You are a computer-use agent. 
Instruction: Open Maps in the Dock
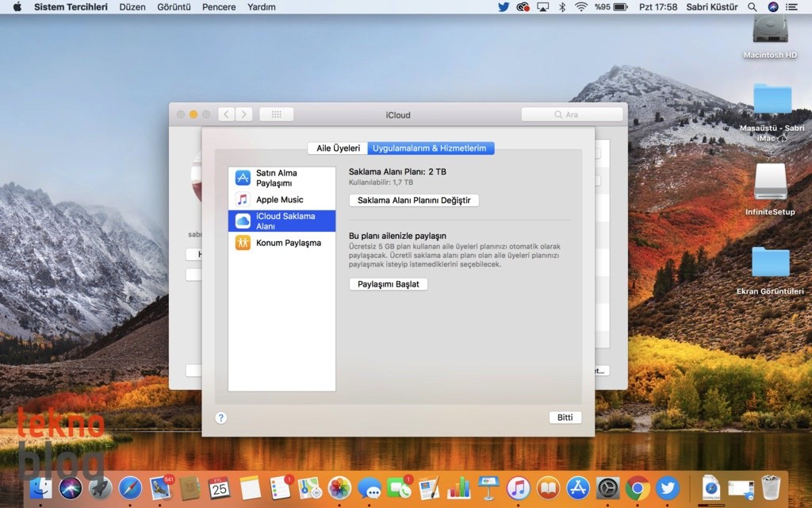coord(310,488)
